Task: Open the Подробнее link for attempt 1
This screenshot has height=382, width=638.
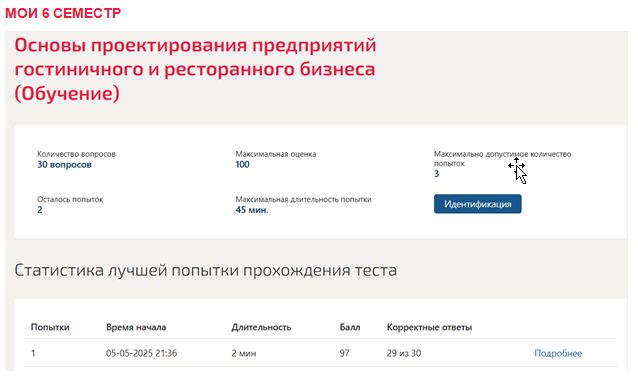Action: coord(558,353)
